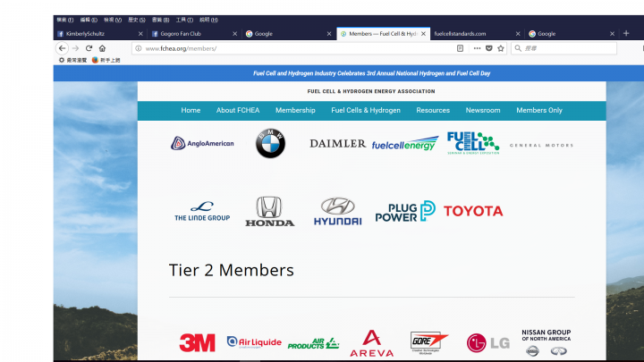
Task: Click the Fuel Cell Seminar logo
Action: coord(473,143)
